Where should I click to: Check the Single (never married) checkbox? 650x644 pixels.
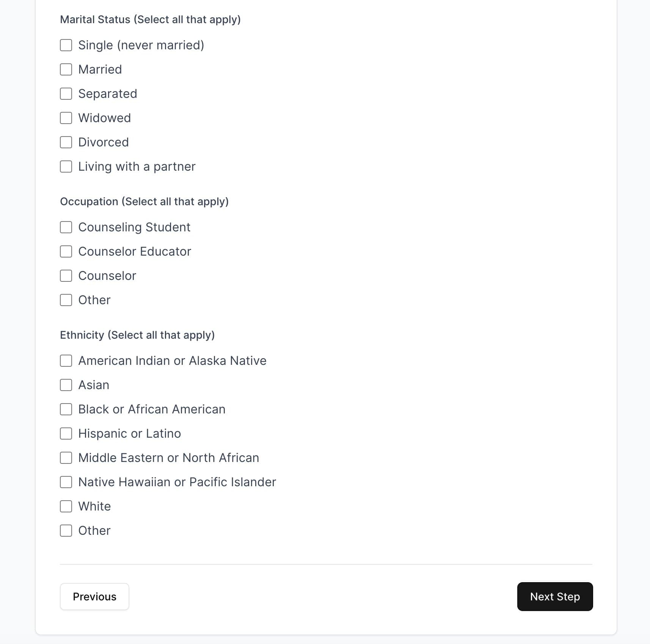coord(66,45)
